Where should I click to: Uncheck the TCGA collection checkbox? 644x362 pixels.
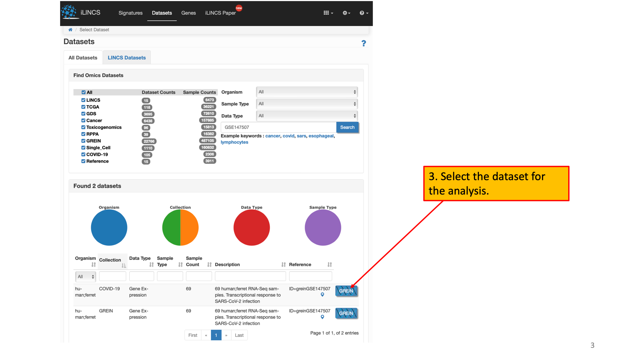pos(83,107)
